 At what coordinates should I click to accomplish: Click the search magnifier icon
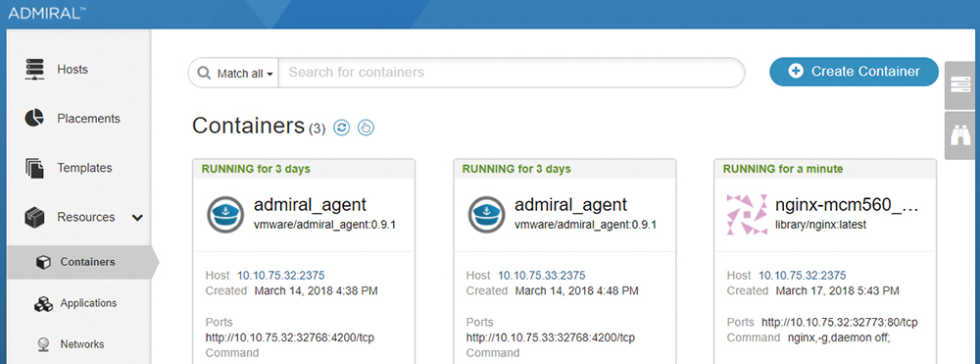click(x=204, y=74)
